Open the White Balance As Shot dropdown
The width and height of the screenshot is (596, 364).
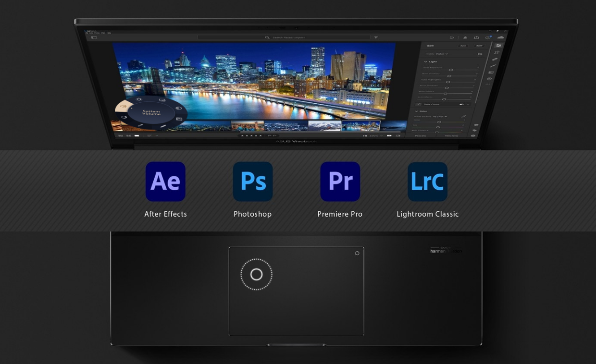coord(440,117)
